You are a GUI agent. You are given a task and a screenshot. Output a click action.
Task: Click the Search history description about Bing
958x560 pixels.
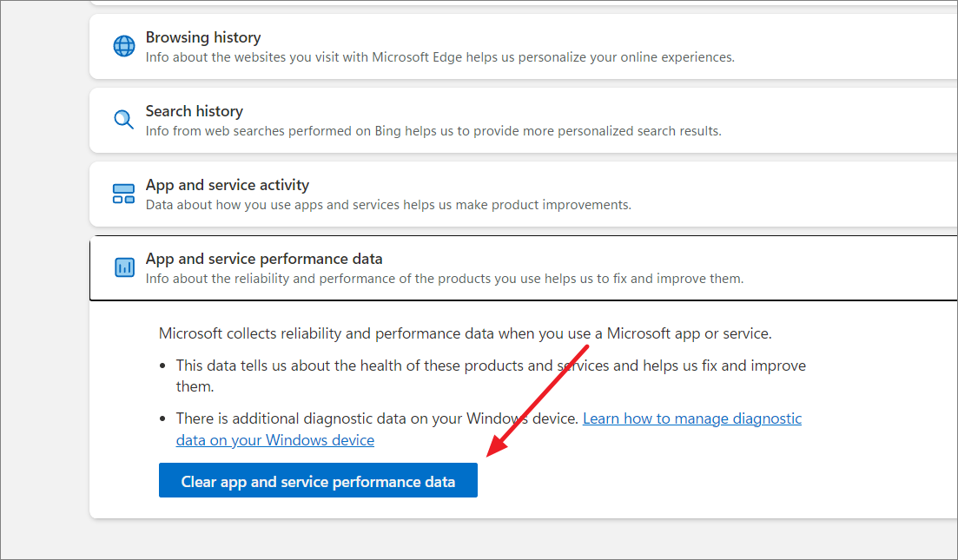433,131
